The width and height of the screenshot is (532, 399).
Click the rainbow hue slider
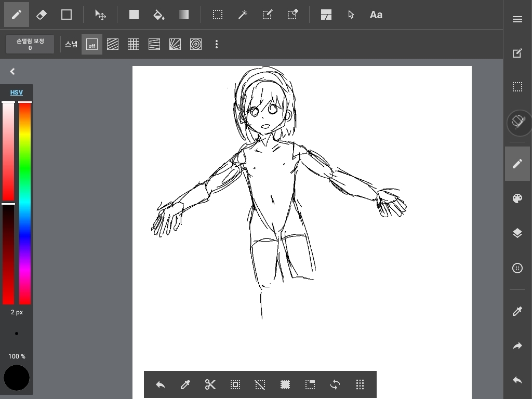pyautogui.click(x=25, y=203)
